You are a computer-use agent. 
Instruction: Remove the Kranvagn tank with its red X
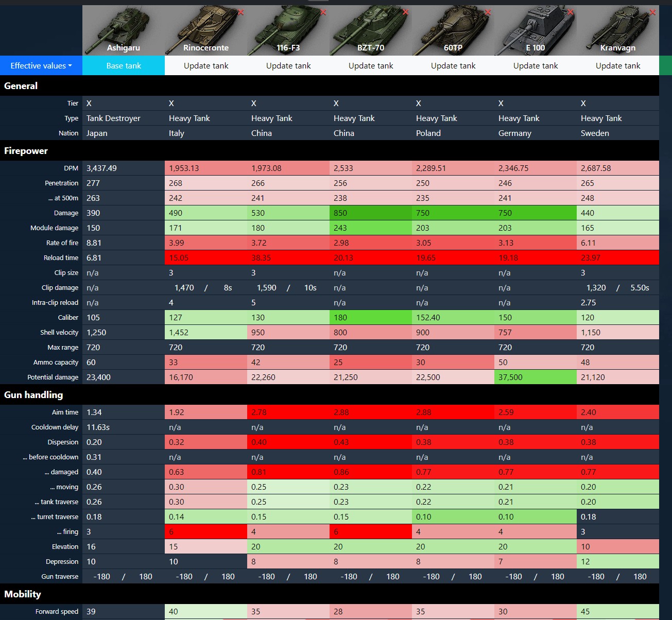tap(653, 12)
